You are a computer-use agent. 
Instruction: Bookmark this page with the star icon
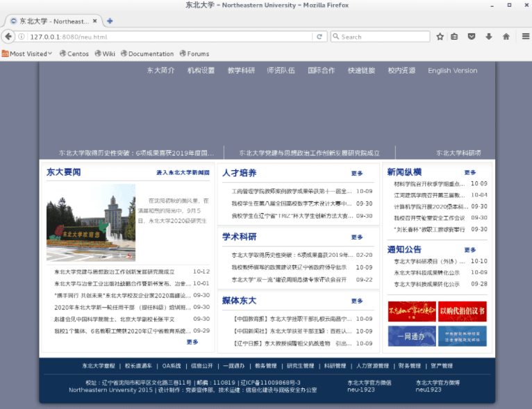tap(440, 37)
